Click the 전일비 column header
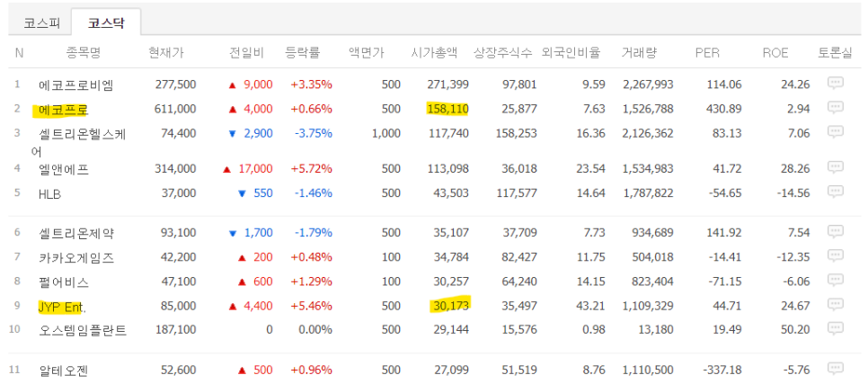868x384 pixels. coord(247,53)
